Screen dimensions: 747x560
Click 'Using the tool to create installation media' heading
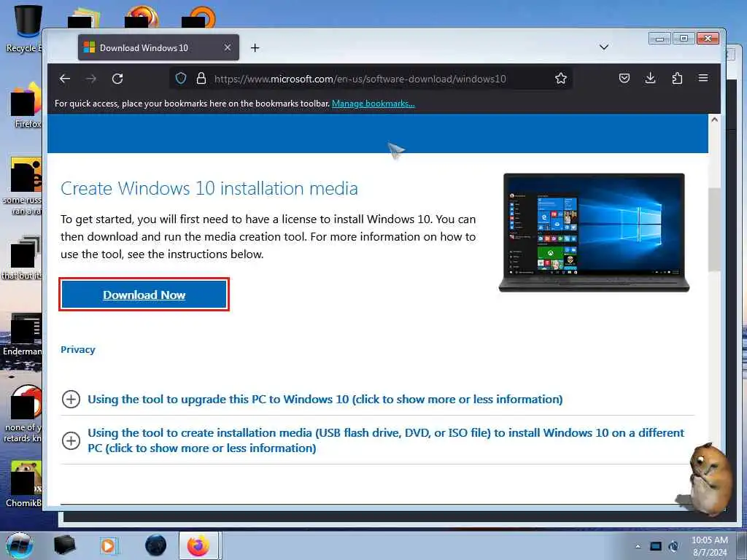386,440
